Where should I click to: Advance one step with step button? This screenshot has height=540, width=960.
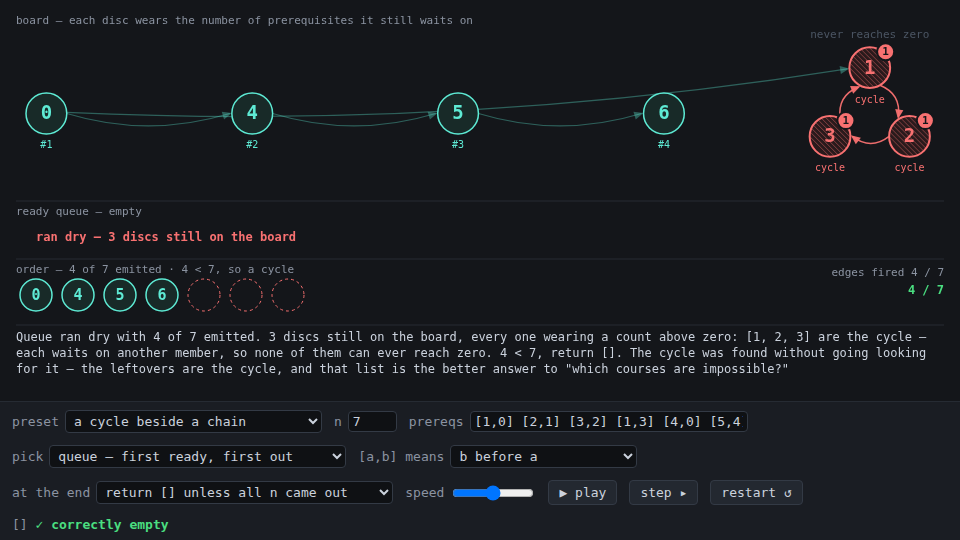coord(663,493)
